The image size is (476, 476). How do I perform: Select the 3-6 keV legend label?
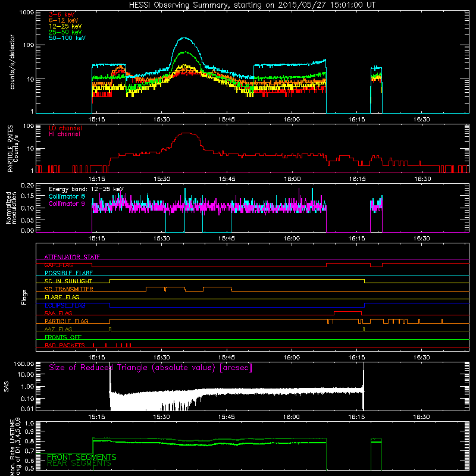[62, 14]
